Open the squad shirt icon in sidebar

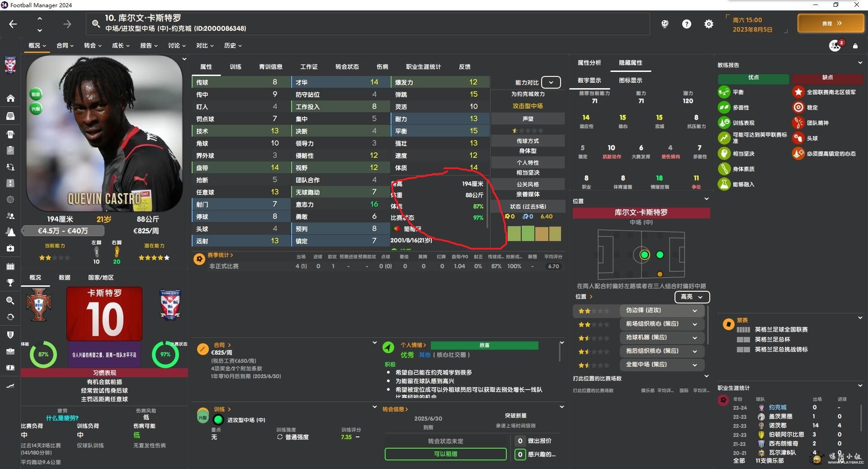(10, 134)
